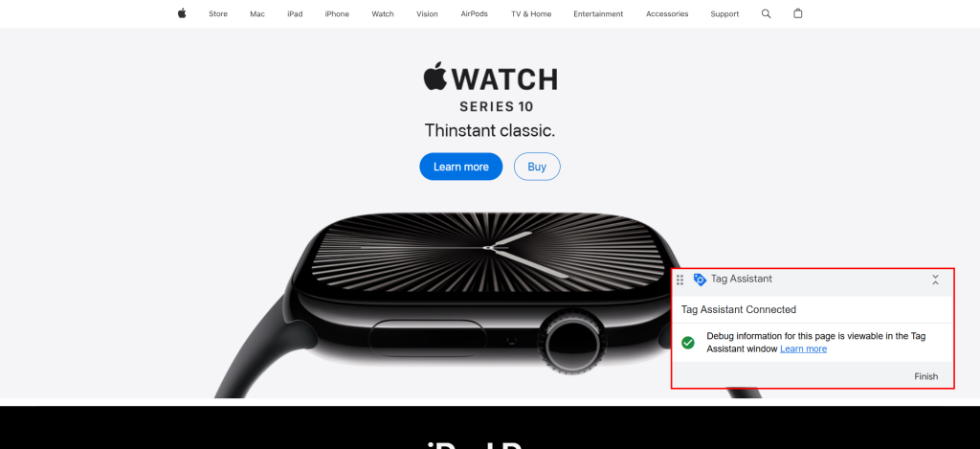This screenshot has width=980, height=449.
Task: Click the green connected checkmark icon
Action: 688,343
